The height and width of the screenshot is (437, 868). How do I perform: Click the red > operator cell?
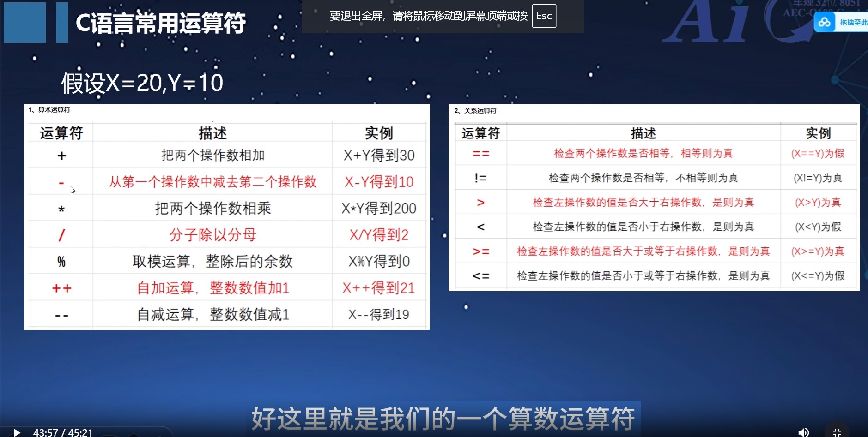[480, 203]
